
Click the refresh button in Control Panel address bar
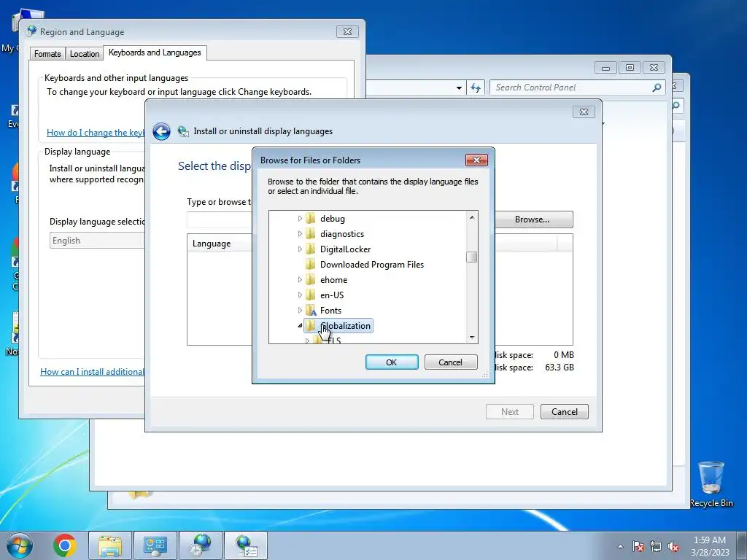point(476,87)
